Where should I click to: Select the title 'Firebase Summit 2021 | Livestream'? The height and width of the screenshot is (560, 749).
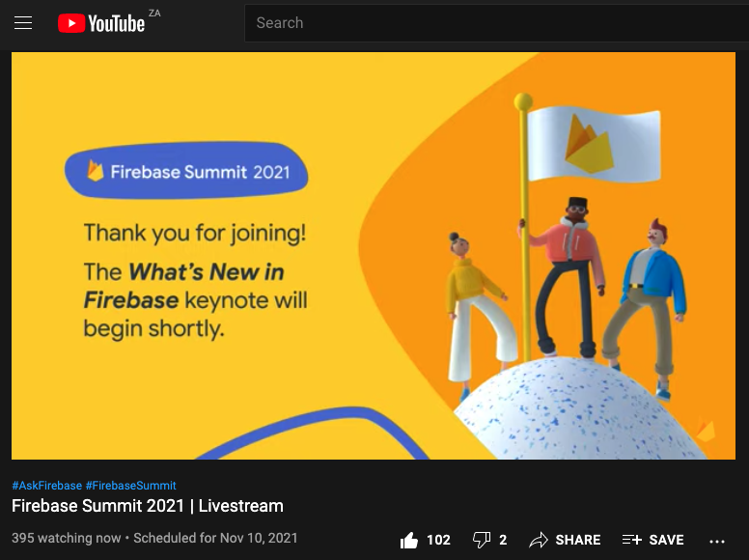pos(148,506)
